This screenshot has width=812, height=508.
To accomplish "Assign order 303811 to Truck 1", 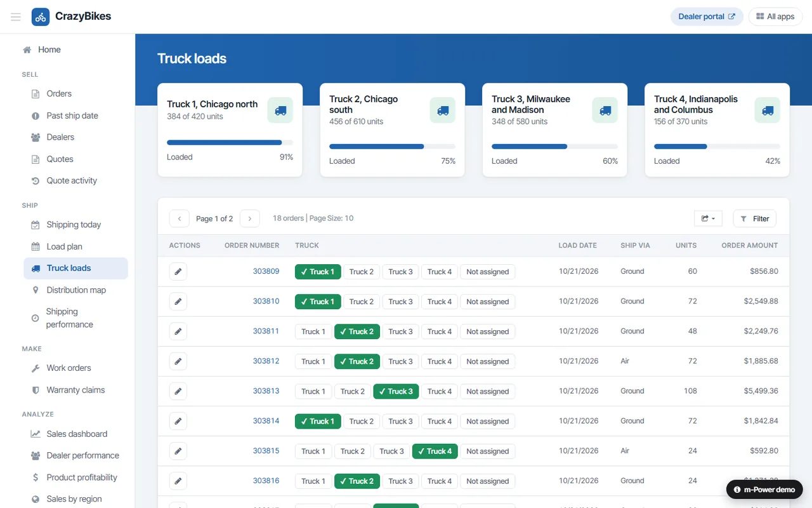I will pyautogui.click(x=313, y=331).
